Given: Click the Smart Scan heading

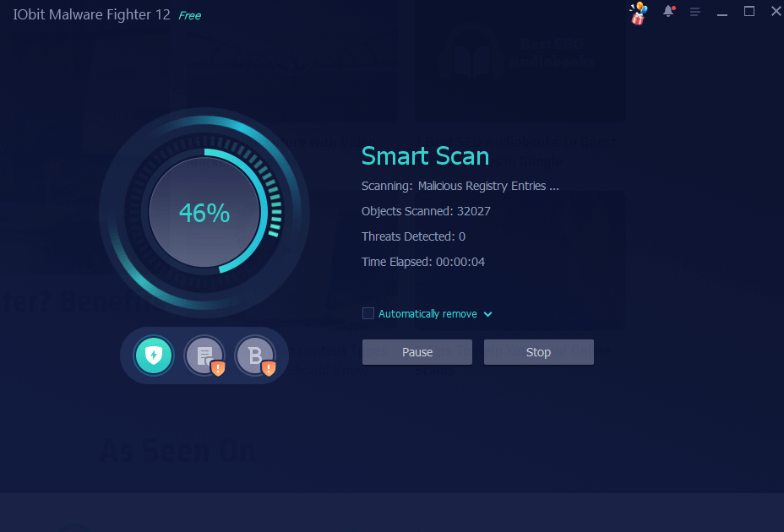Looking at the screenshot, I should coord(425,156).
